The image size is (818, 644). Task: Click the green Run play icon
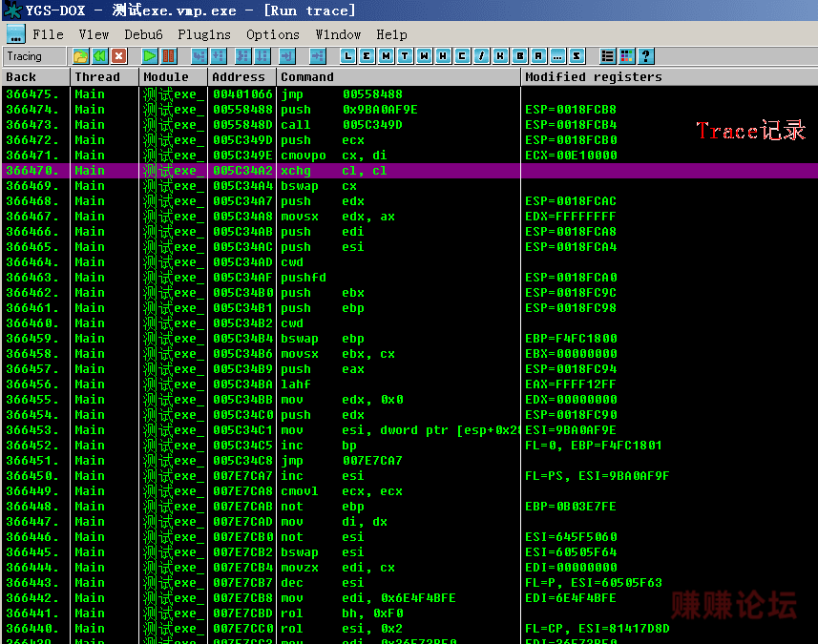[x=149, y=55]
